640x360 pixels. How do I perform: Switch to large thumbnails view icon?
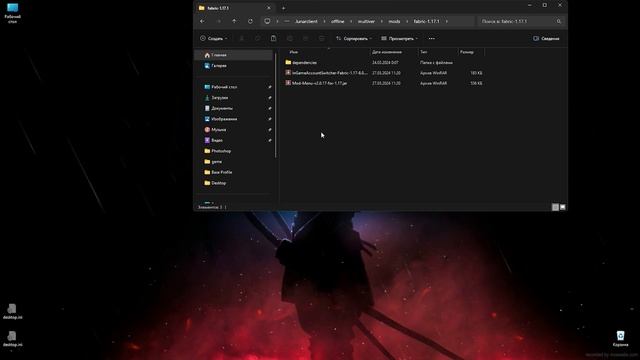pos(562,207)
